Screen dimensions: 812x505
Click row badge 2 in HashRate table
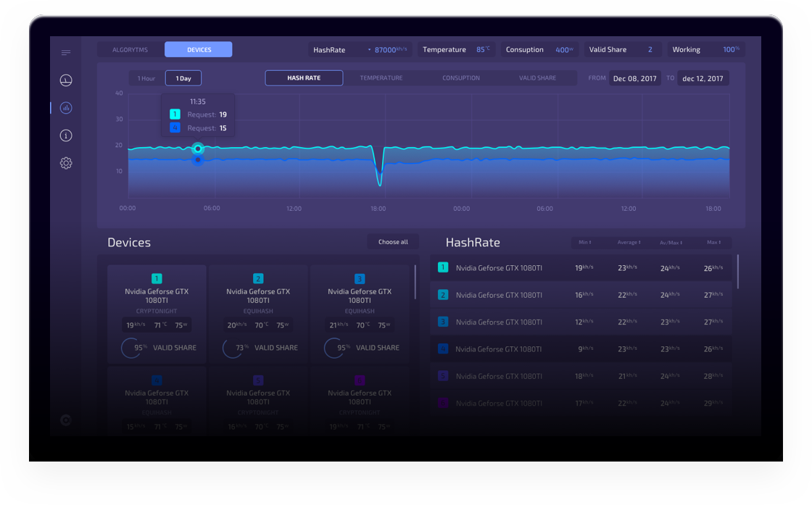(x=443, y=294)
